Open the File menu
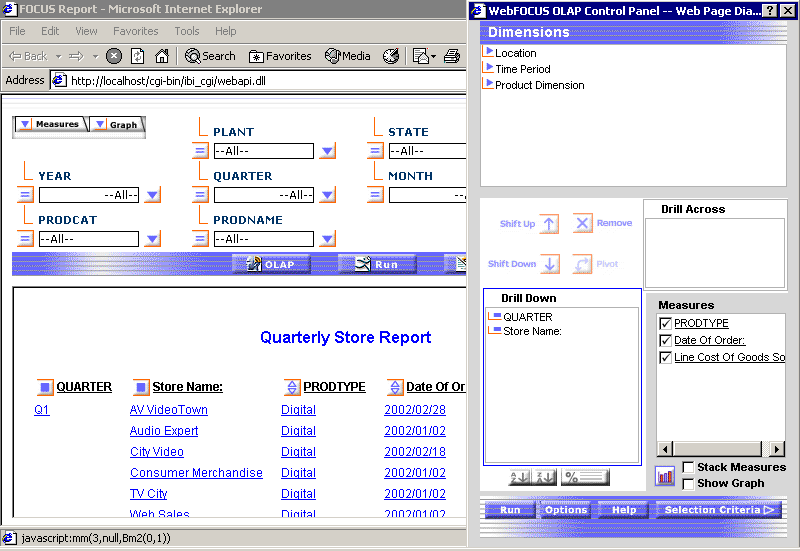The height and width of the screenshot is (551, 800). coord(17,31)
